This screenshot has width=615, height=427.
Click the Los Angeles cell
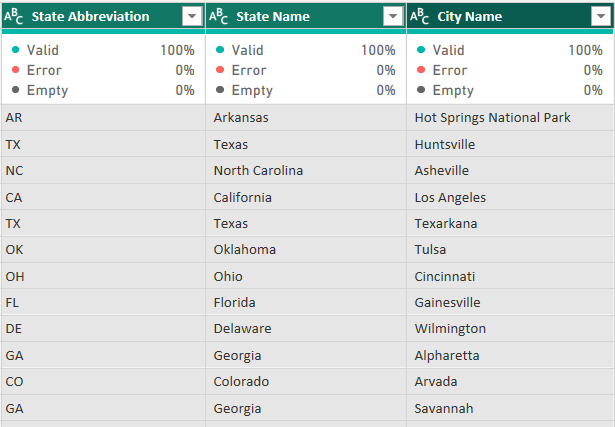click(x=510, y=197)
